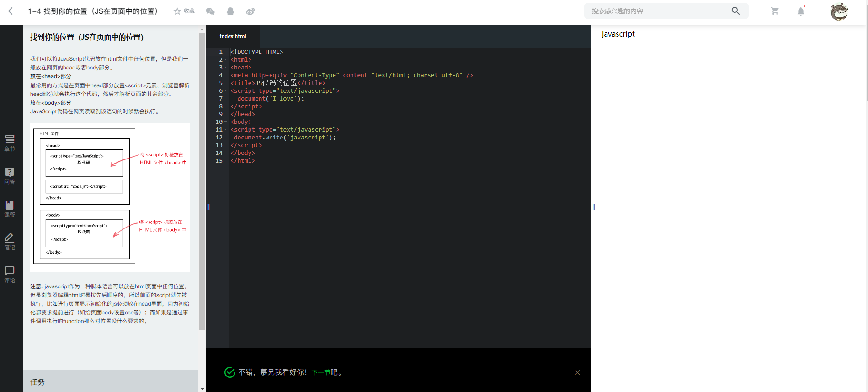The image size is (868, 392).
Task: Favorite this lesson with the star icon
Action: tap(177, 11)
